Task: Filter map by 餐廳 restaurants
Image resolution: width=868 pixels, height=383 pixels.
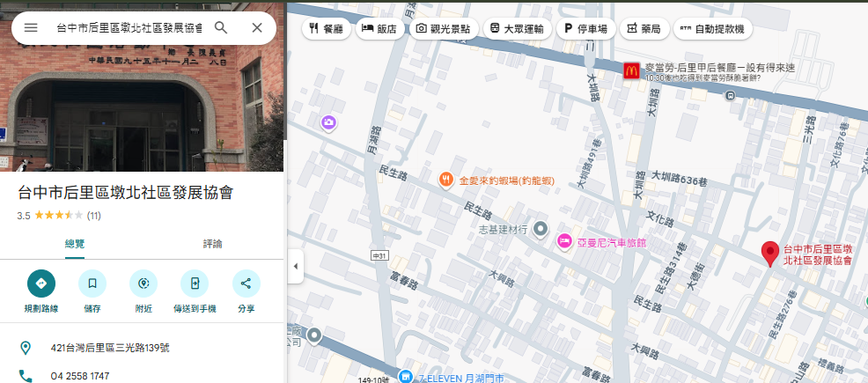Action: (326, 29)
